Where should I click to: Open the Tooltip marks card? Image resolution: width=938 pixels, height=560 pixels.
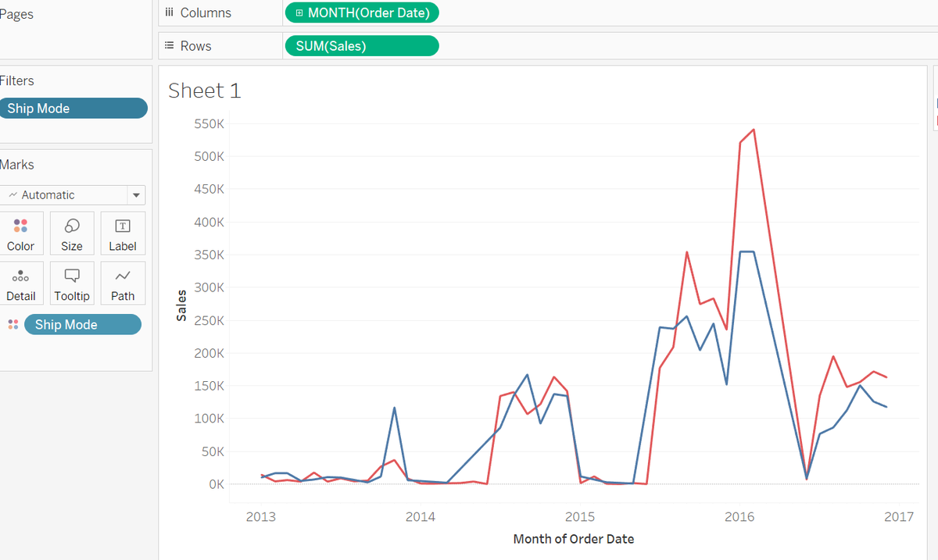pos(71,284)
